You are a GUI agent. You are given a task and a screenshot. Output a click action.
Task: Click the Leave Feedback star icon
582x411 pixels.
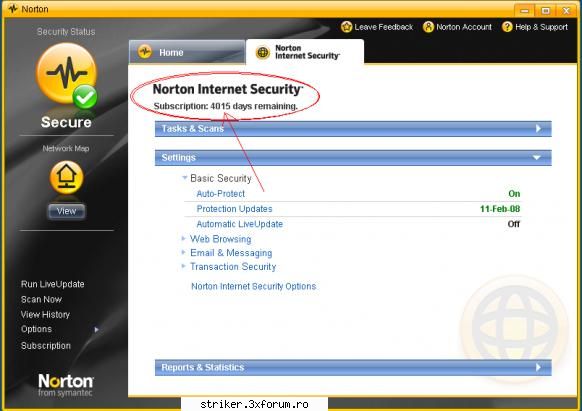(346, 27)
